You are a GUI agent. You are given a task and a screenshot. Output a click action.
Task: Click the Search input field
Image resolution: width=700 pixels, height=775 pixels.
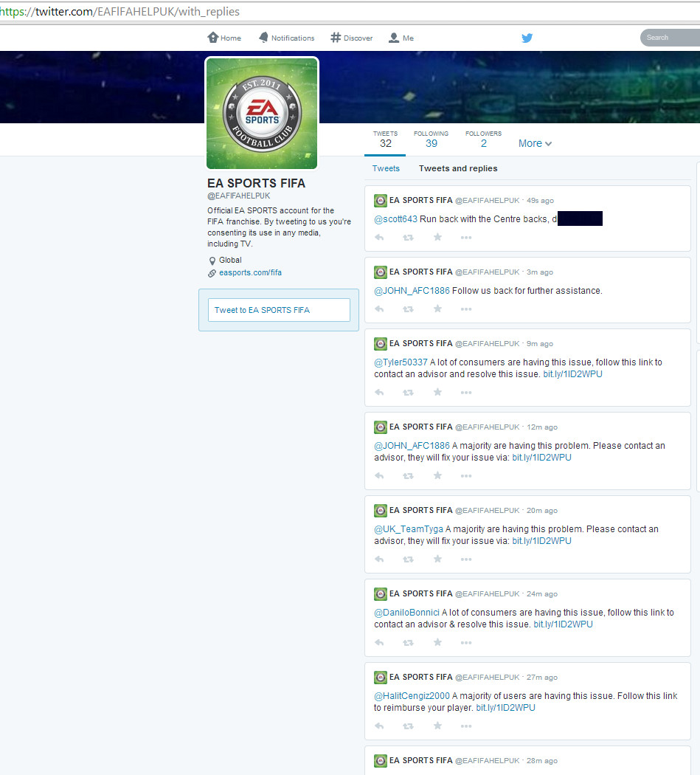pyautogui.click(x=670, y=38)
